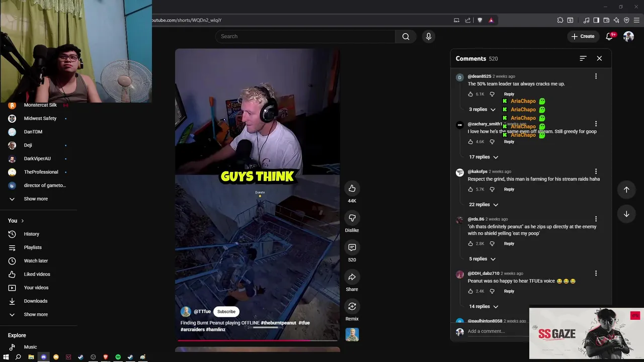Image resolution: width=644 pixels, height=362 pixels.
Task: Open the #arcraiders hashtag link
Action: click(x=192, y=329)
